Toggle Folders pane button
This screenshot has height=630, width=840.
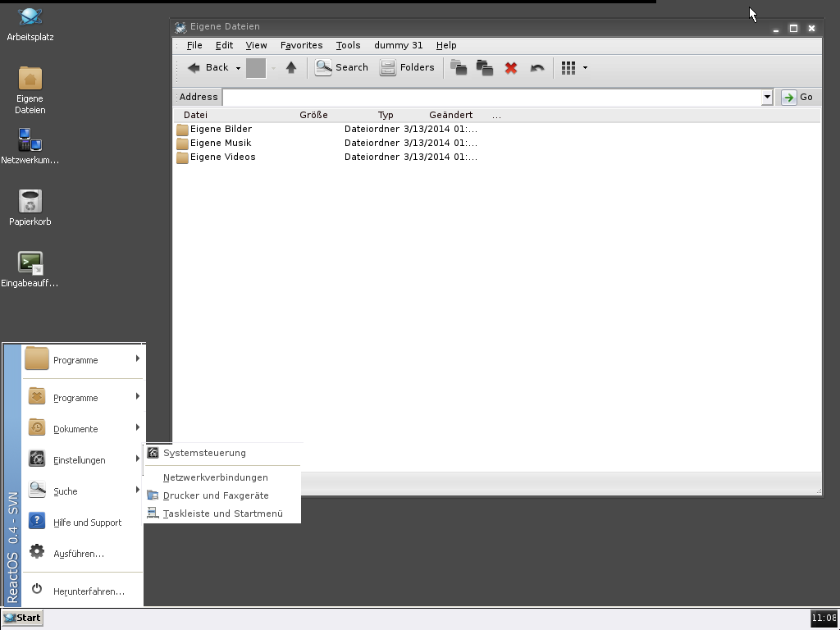tap(407, 67)
